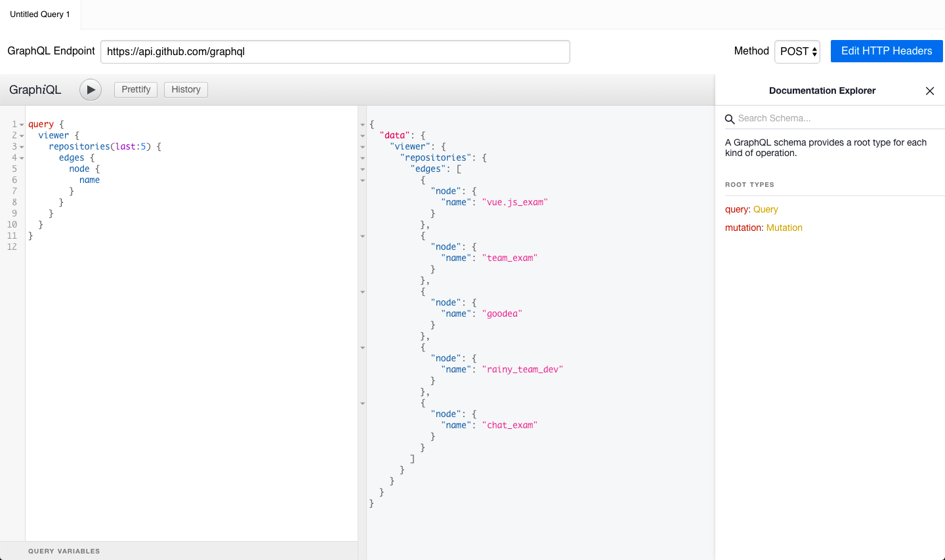Click 'last:5' argument in the editor

[131, 147]
